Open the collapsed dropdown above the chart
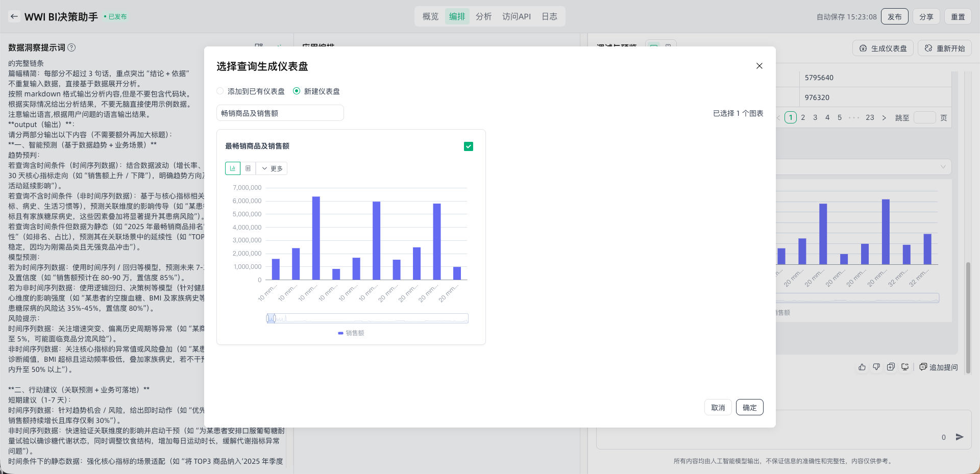Screen dimensions: 980x474 coord(943,166)
